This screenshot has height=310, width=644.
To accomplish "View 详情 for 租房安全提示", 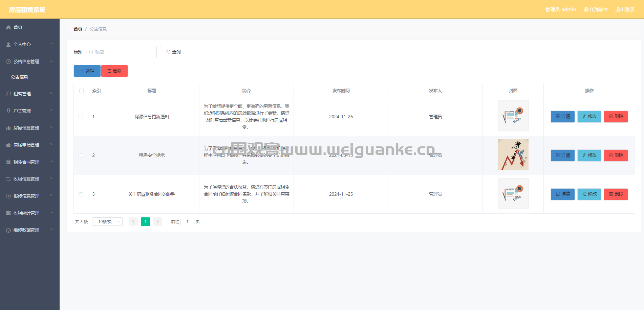I will tap(563, 156).
